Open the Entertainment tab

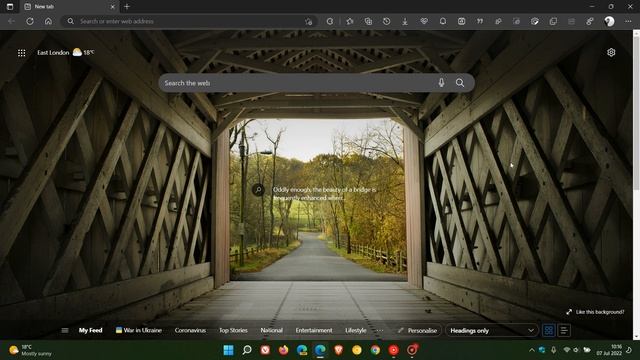click(314, 331)
